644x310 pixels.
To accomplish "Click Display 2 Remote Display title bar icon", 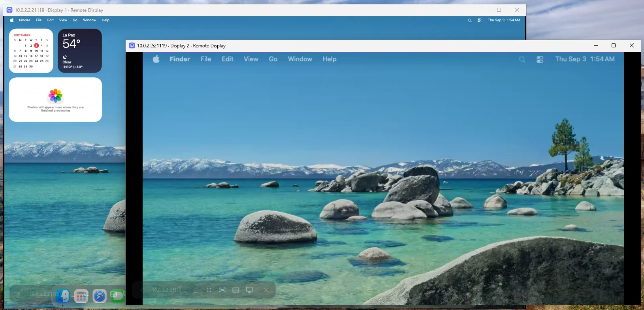I will [132, 45].
